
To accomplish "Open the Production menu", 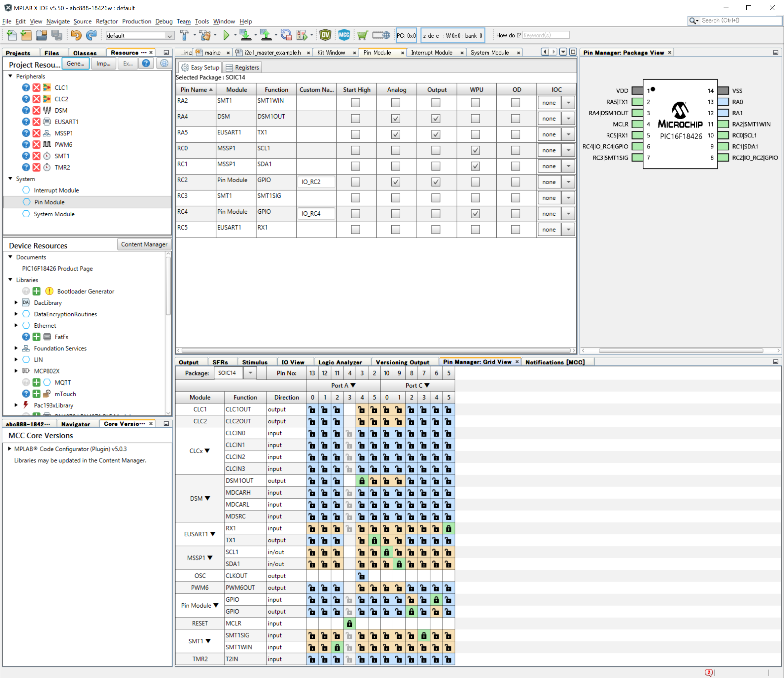I will (137, 21).
